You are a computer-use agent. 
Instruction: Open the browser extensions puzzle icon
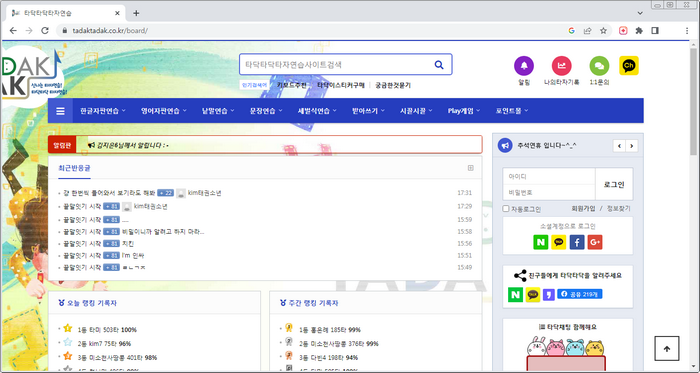pyautogui.click(x=639, y=31)
